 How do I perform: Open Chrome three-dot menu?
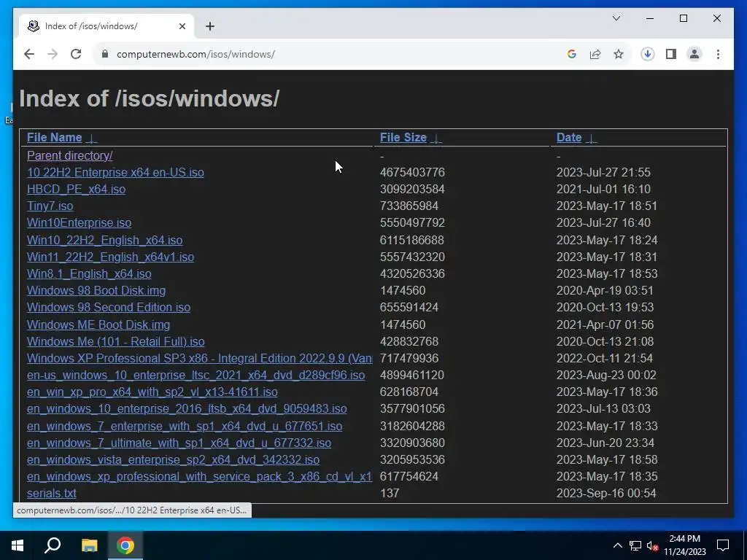click(x=718, y=54)
